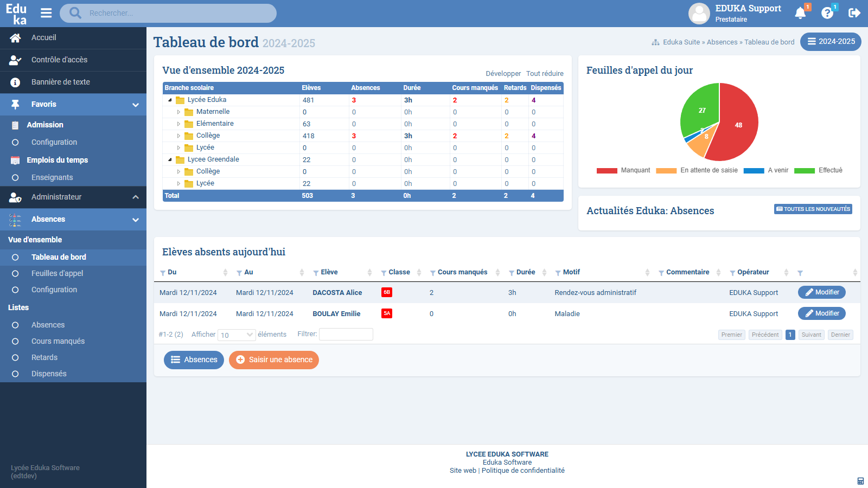Click the Filtrer text field
This screenshot has width=868, height=488.
tap(346, 335)
